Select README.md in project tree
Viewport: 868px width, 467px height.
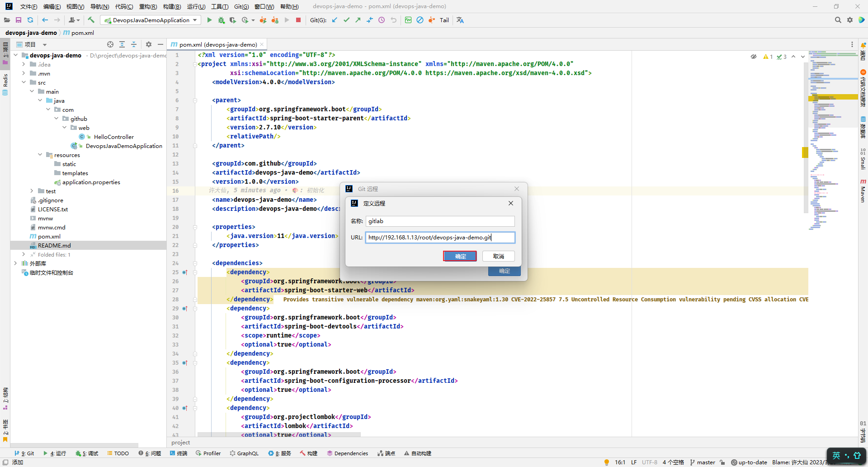coord(54,245)
